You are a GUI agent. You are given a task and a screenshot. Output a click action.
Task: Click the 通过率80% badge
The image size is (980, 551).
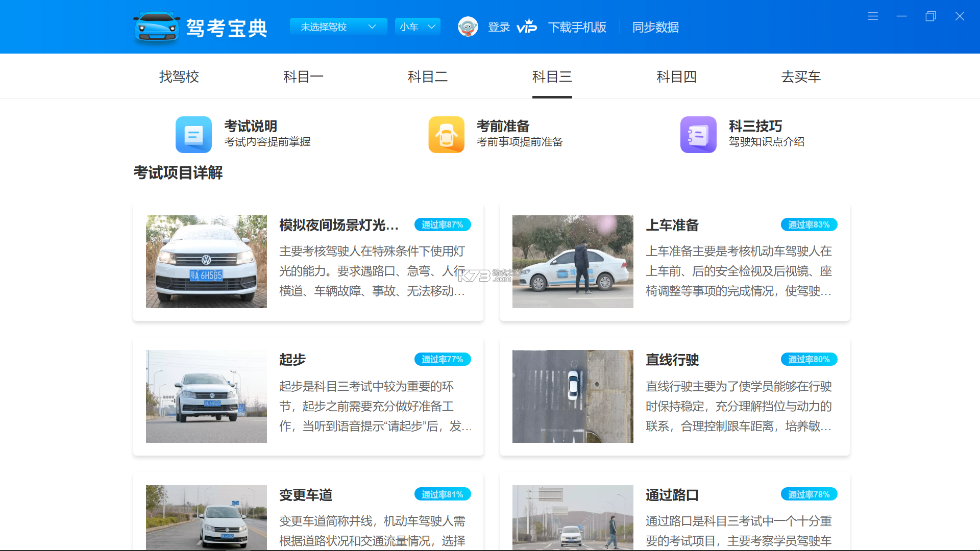pyautogui.click(x=809, y=359)
